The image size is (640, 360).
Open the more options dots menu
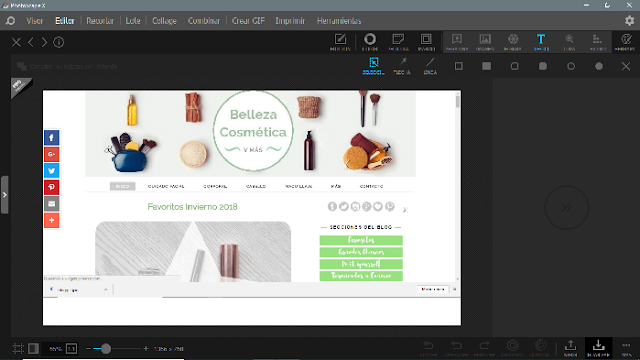626,348
